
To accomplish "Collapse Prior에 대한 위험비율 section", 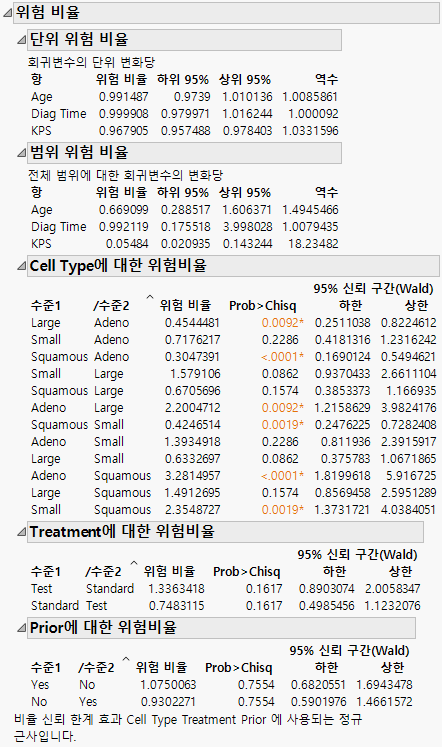I will [21, 628].
